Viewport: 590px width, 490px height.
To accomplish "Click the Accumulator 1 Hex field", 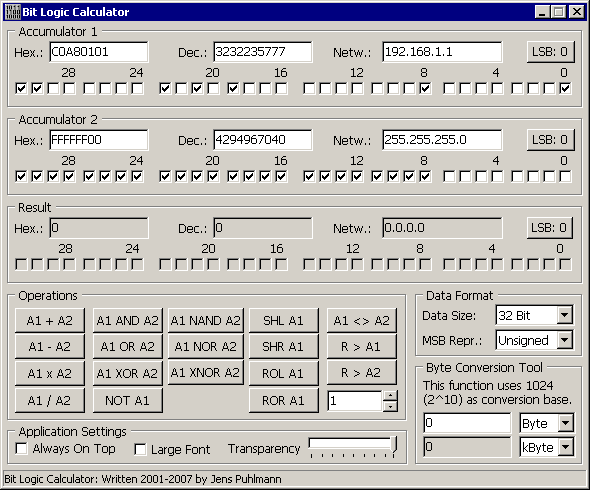I will coord(99,52).
